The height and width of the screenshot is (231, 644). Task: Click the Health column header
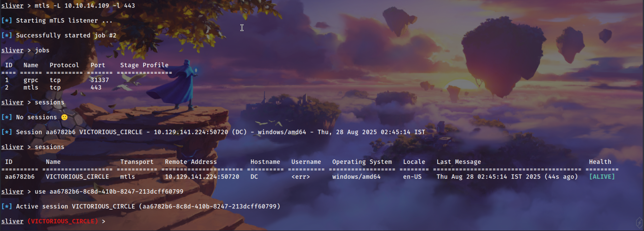point(600,162)
